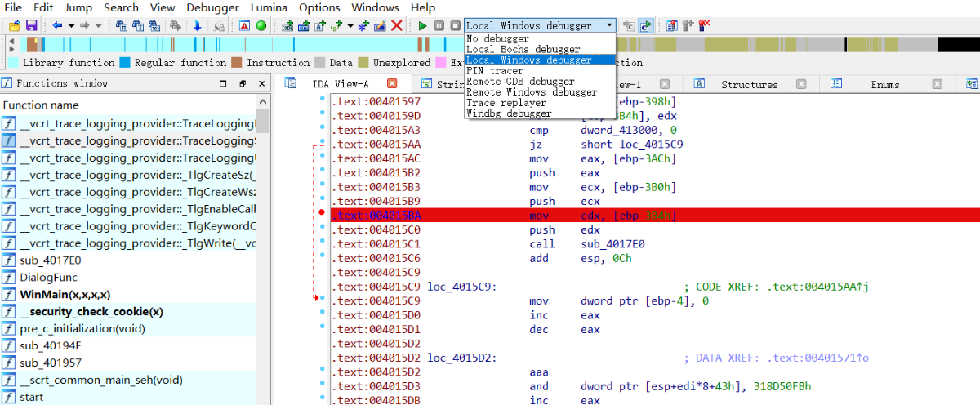
Task: Click the green circle status icon
Action: point(261,25)
